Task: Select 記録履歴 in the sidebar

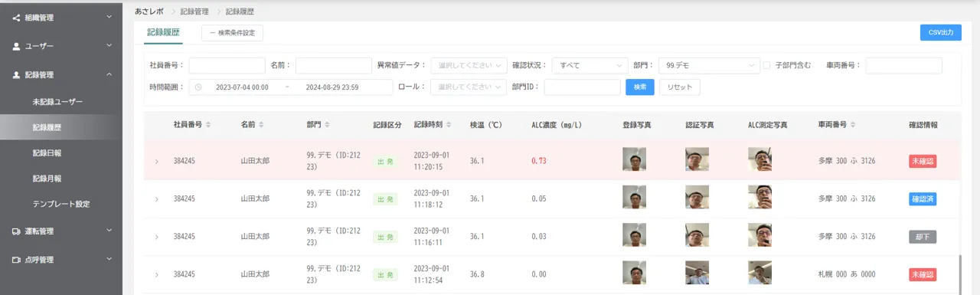Action: click(x=61, y=127)
